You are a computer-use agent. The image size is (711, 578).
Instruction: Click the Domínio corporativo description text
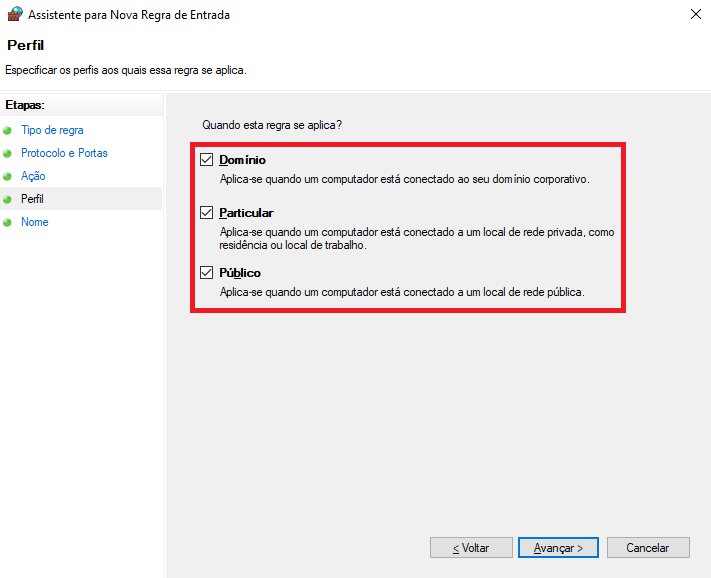tap(404, 179)
